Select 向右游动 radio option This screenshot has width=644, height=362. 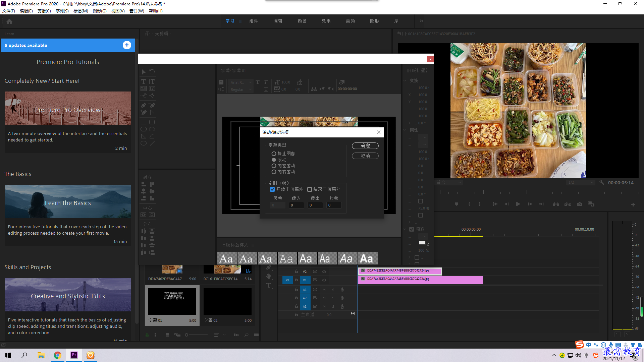pos(274,172)
